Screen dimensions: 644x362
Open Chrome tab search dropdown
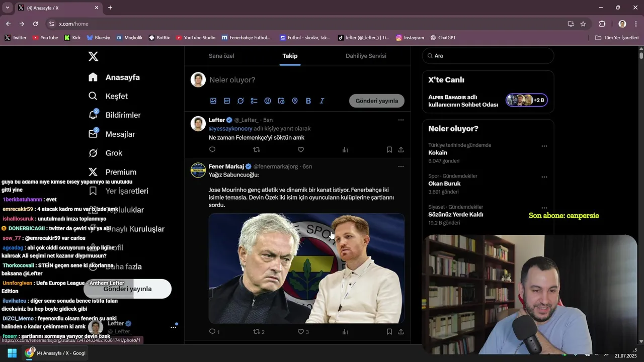pyautogui.click(x=7, y=8)
